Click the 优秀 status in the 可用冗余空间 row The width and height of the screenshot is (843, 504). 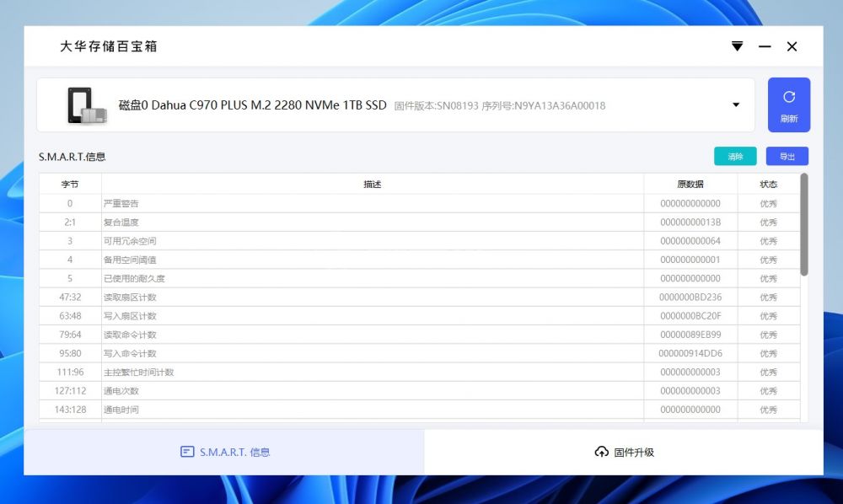[768, 241]
